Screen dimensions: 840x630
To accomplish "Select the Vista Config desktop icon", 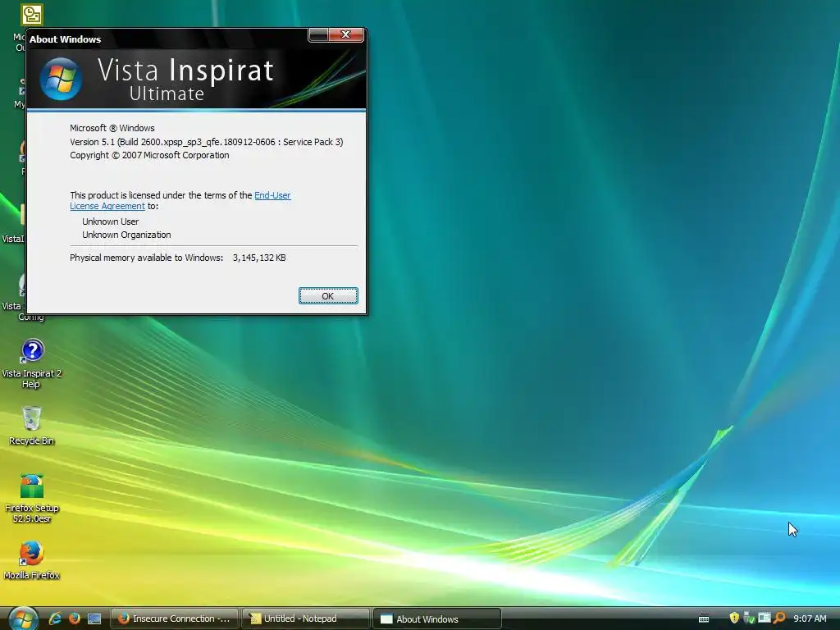I will pos(22,297).
